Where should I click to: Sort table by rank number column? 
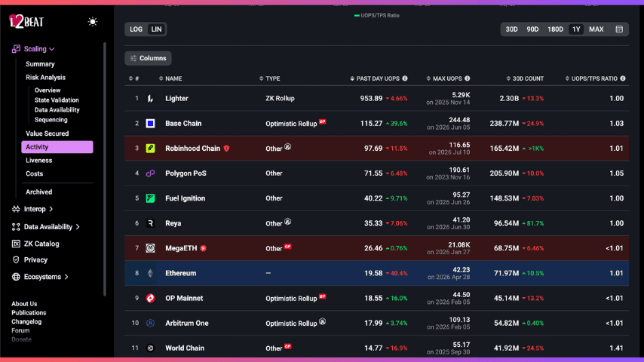(x=134, y=78)
